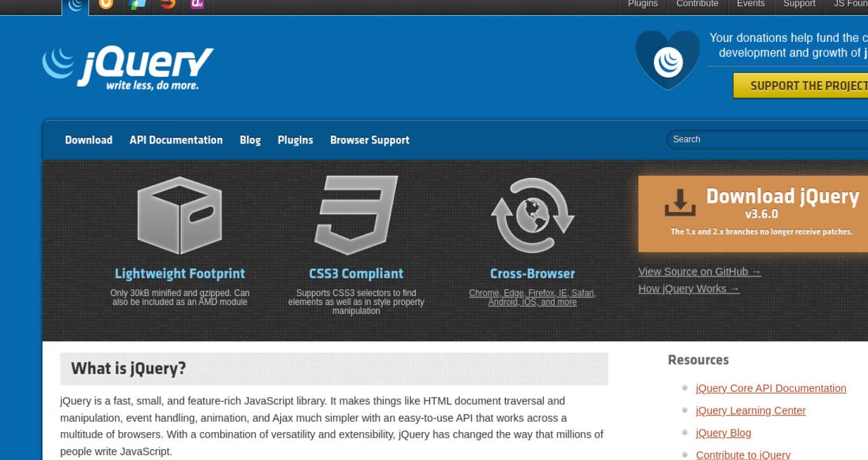The image size is (868, 460).
Task: Open API Documentation nav item
Action: [x=176, y=140]
